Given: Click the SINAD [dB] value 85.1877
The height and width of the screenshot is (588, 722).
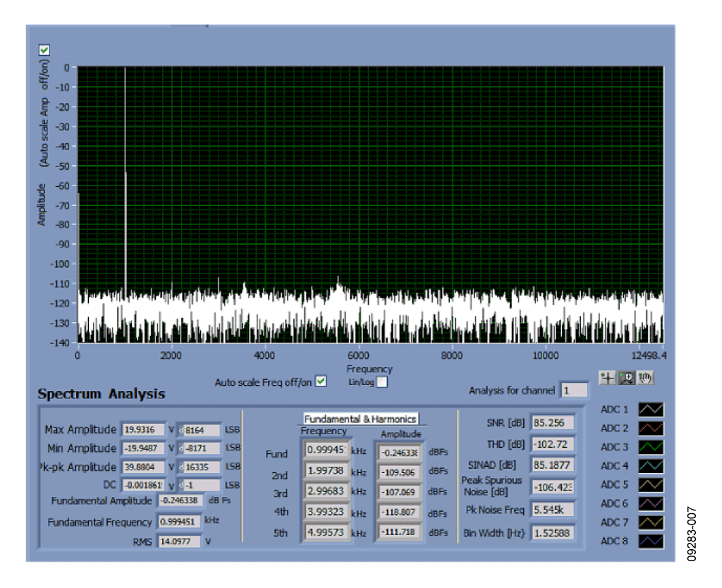Looking at the screenshot, I should click(553, 465).
